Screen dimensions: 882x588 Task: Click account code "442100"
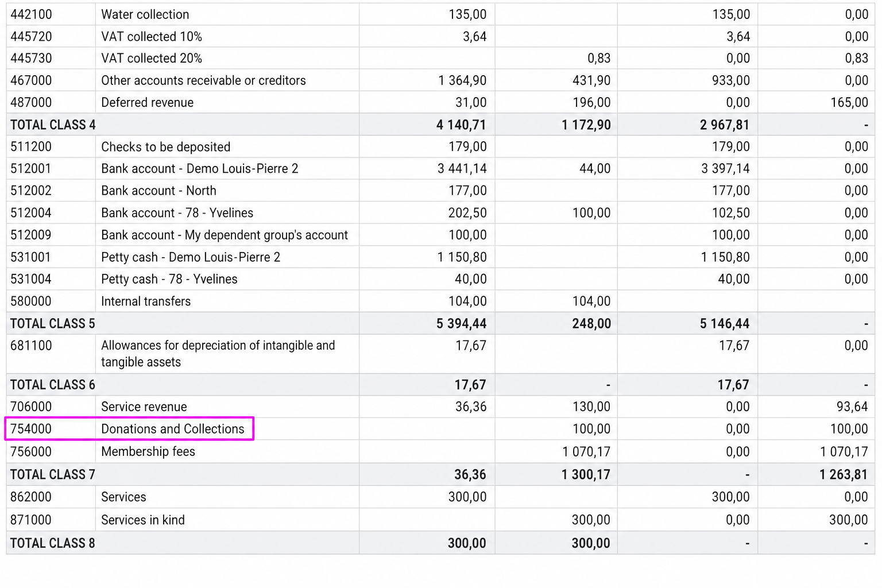[31, 14]
